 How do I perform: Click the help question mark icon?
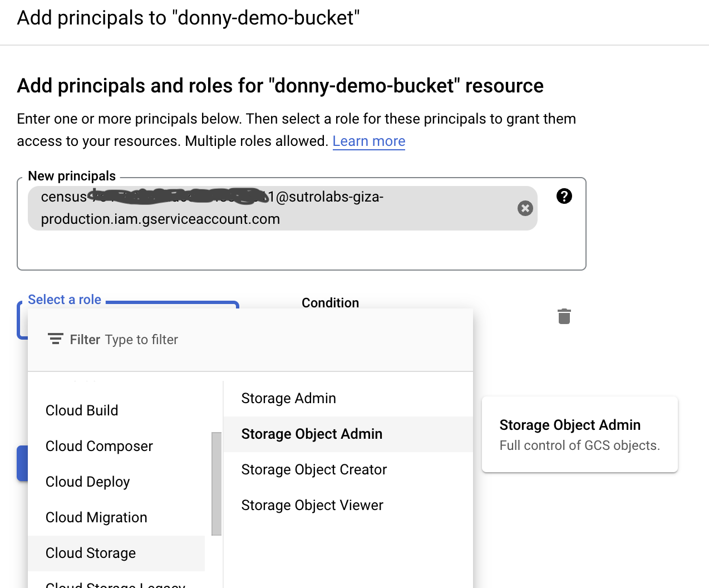564,196
